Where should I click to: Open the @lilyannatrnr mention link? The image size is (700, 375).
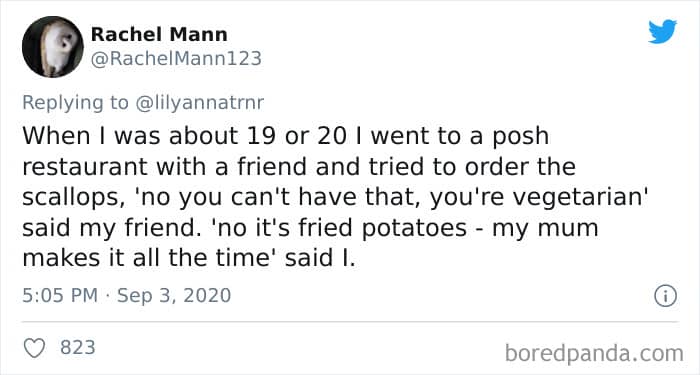click(x=199, y=103)
